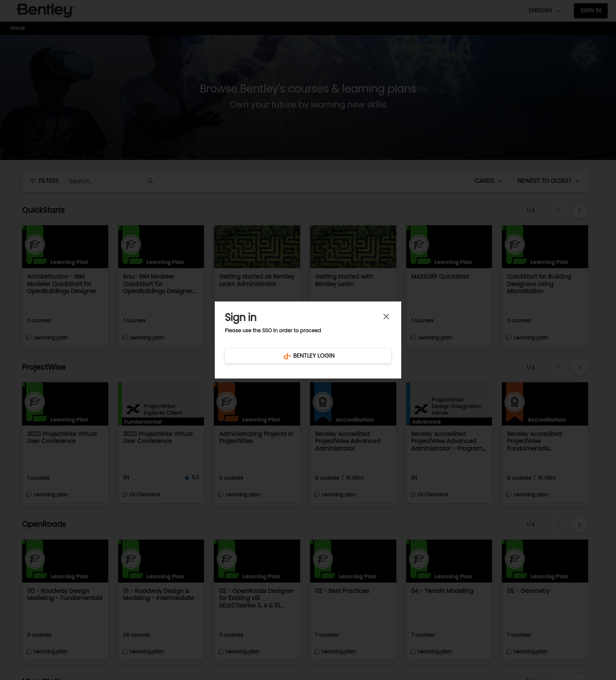
Task: Go to next OpenRoads page arrow
Action: click(579, 525)
